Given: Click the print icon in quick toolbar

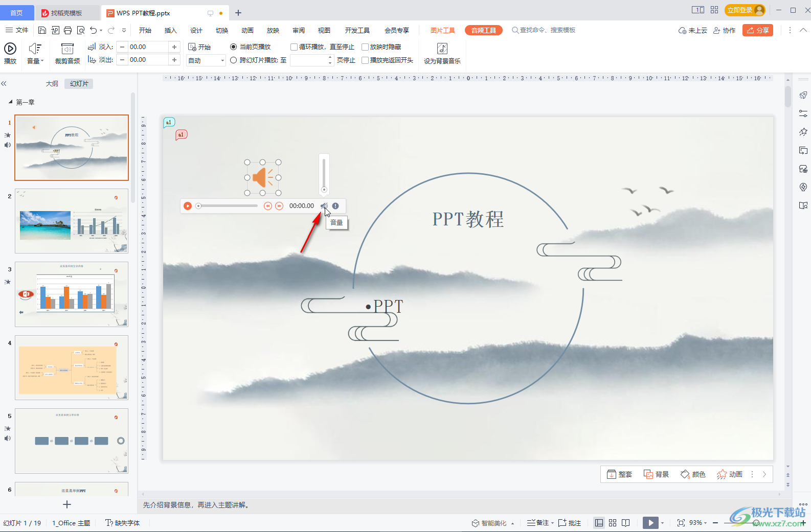Looking at the screenshot, I should pos(67,30).
